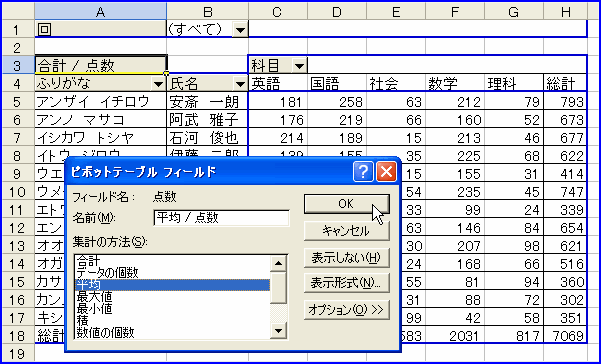Click into the 名前(M) input field
Image resolution: width=601 pixels, height=364 pixels.
point(221,218)
